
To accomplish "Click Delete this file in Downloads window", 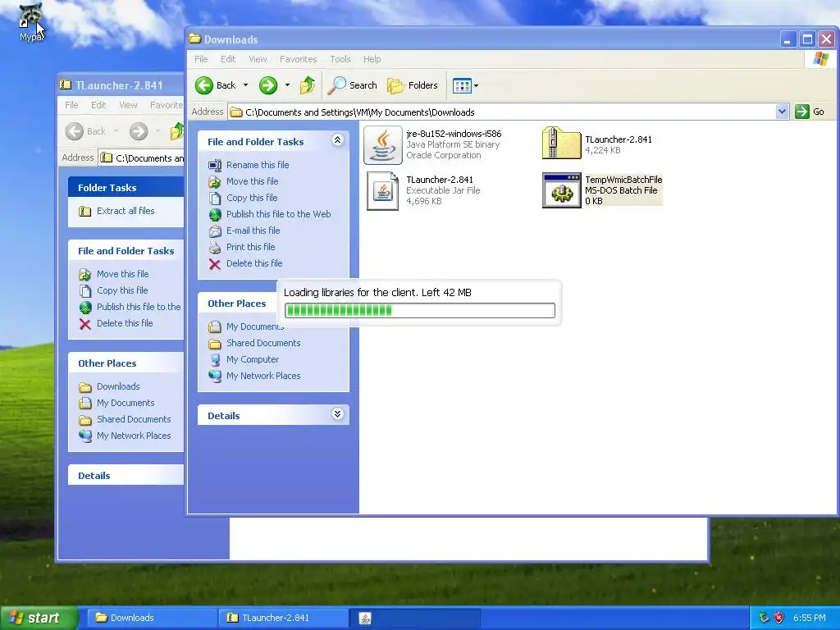I will (254, 263).
